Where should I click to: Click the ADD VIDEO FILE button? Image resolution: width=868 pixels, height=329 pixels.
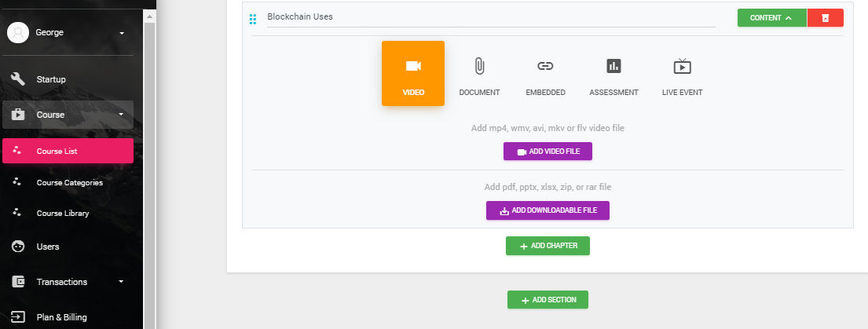click(x=548, y=152)
